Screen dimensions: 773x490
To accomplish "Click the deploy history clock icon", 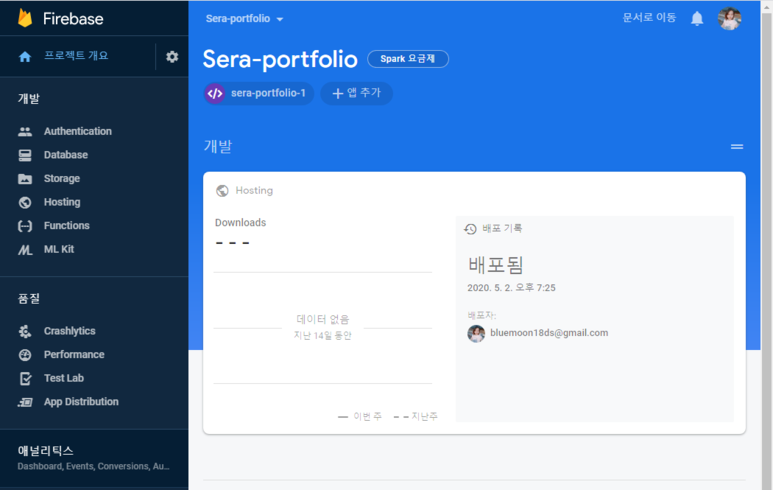I will pos(470,229).
